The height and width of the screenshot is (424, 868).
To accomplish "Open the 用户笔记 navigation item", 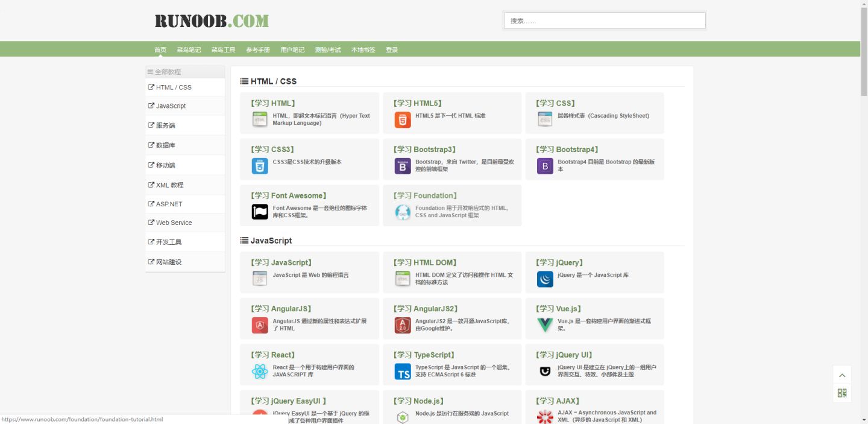I will tap(292, 49).
